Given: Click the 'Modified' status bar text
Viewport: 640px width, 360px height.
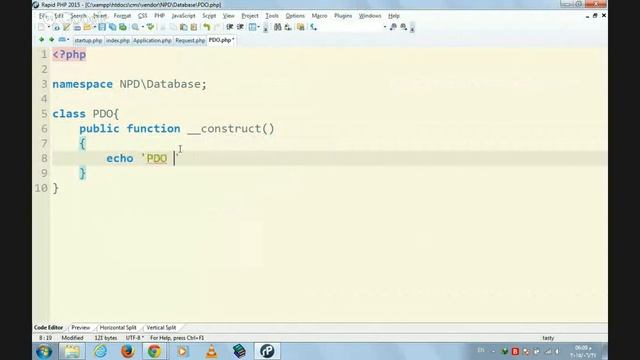Looking at the screenshot, I should [72, 338].
